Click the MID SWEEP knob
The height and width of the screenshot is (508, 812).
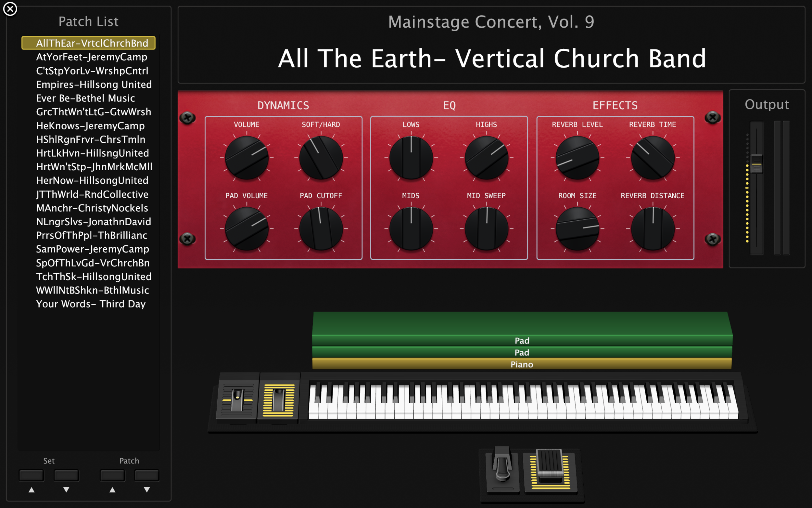(x=487, y=228)
